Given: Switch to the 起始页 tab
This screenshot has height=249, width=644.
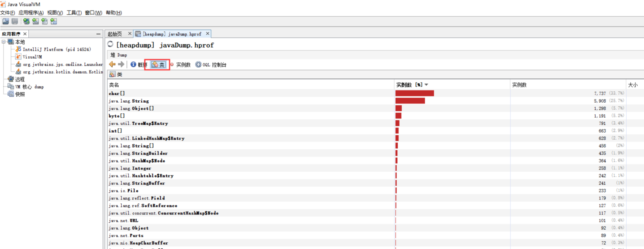Looking at the screenshot, I should [115, 34].
